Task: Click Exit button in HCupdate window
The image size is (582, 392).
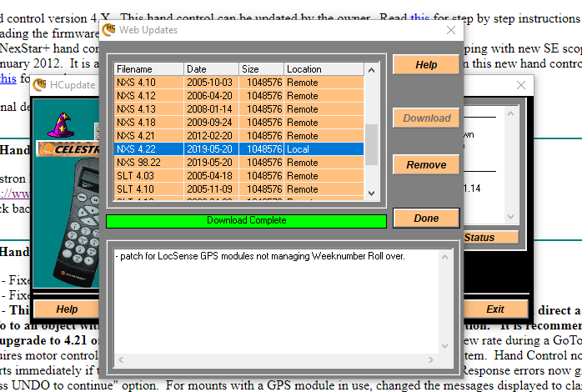Action: click(x=495, y=309)
